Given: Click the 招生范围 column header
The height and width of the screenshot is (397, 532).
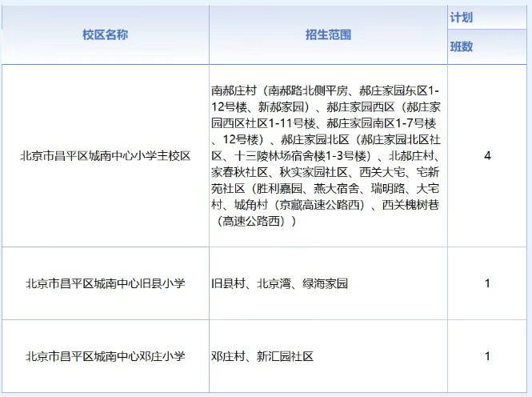Looking at the screenshot, I should click(328, 34).
